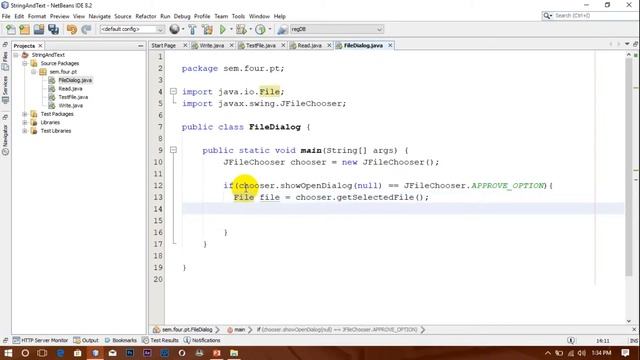Open the Profile Project dropdown arrow
Screen dimensions: 640x360
click(x=269, y=29)
